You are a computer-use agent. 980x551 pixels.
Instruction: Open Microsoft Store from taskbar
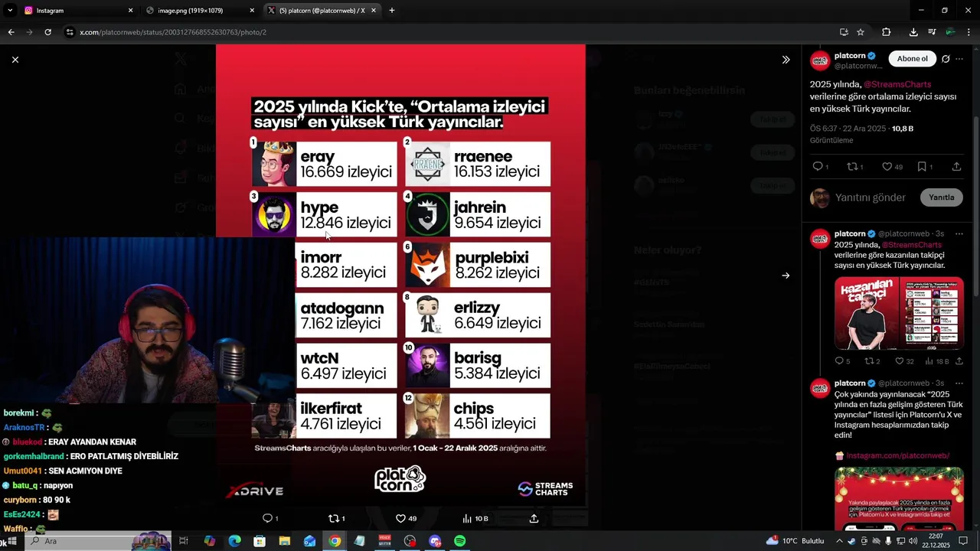pyautogui.click(x=260, y=541)
